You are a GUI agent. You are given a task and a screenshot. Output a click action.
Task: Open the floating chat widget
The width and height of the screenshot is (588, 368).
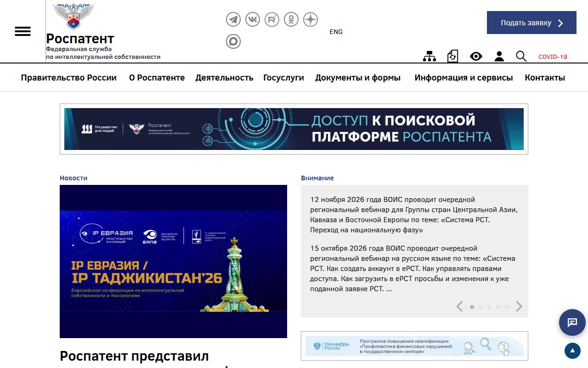click(x=572, y=322)
